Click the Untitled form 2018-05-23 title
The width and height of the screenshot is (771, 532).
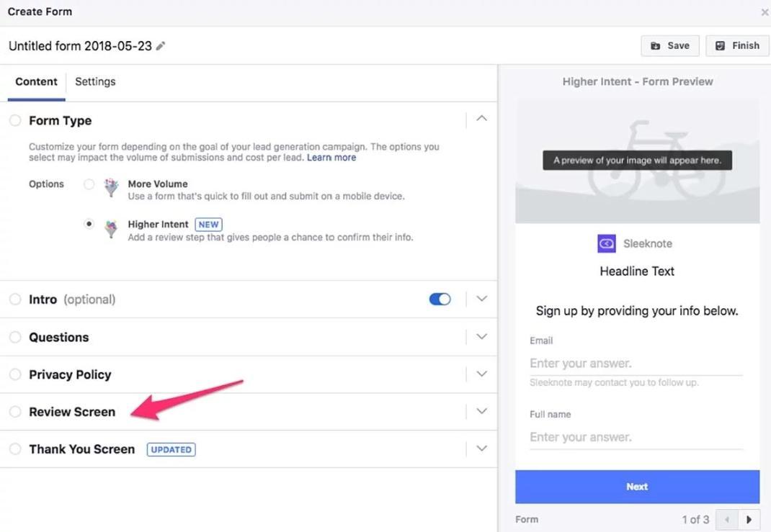[80, 46]
